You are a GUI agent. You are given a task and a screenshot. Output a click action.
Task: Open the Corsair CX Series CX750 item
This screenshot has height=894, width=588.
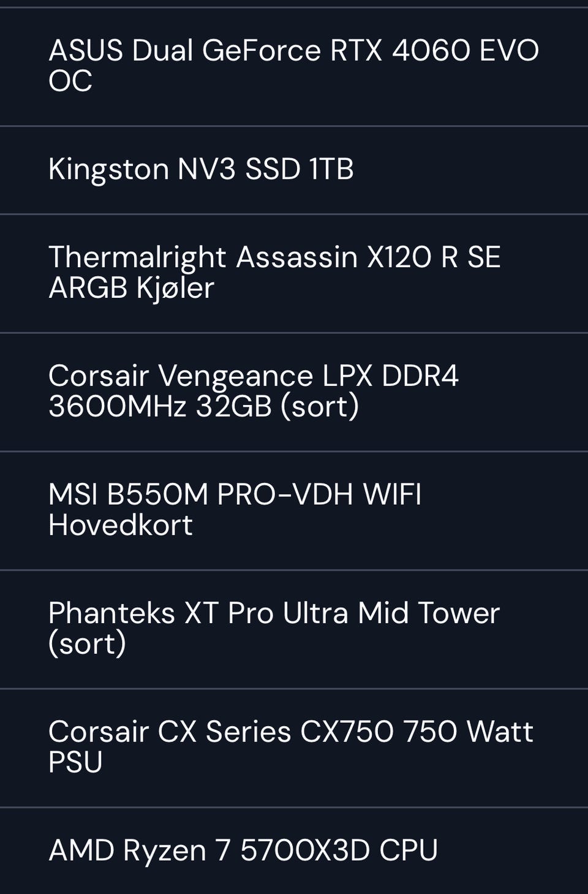[294, 748]
